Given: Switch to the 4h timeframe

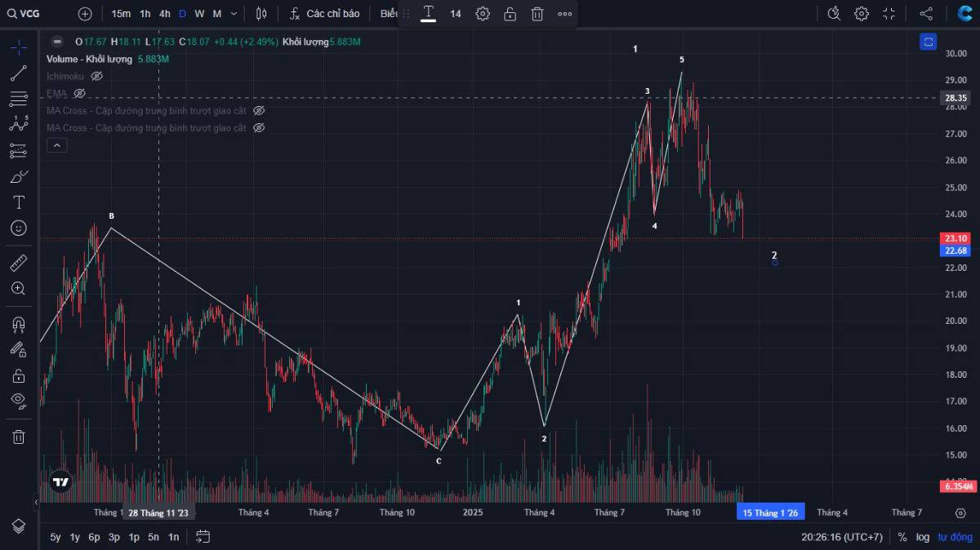Looking at the screenshot, I should (165, 14).
